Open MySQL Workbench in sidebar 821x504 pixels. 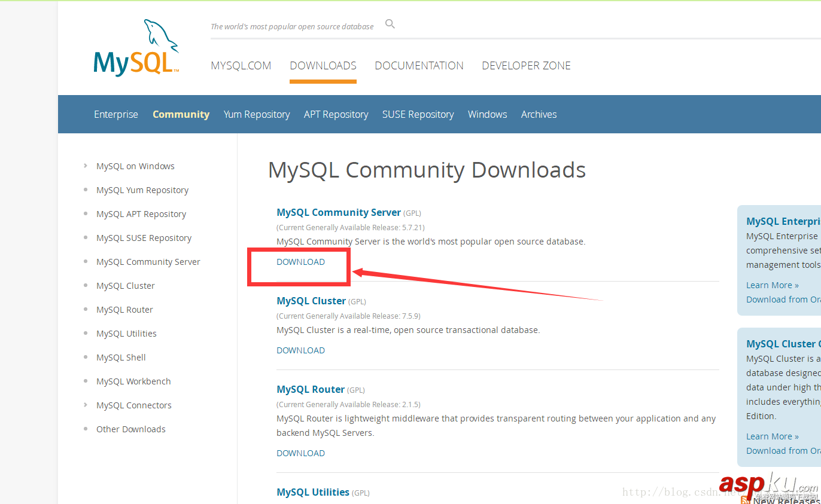coord(133,381)
